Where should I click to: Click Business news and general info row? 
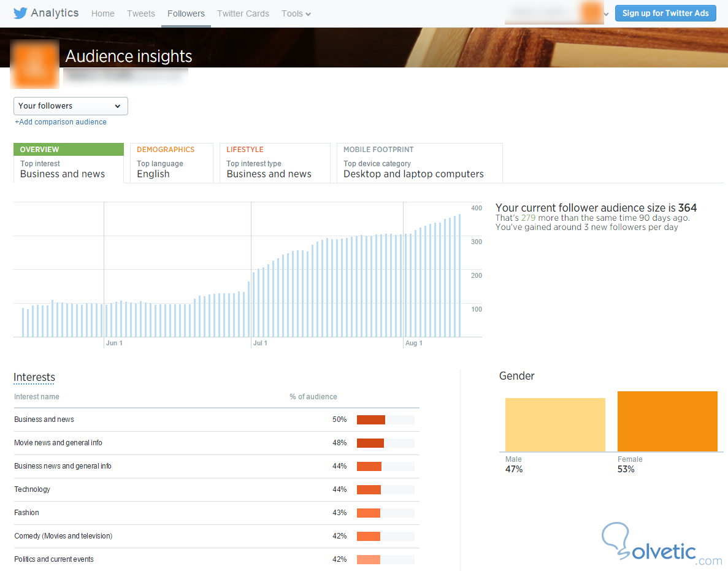[216, 466]
